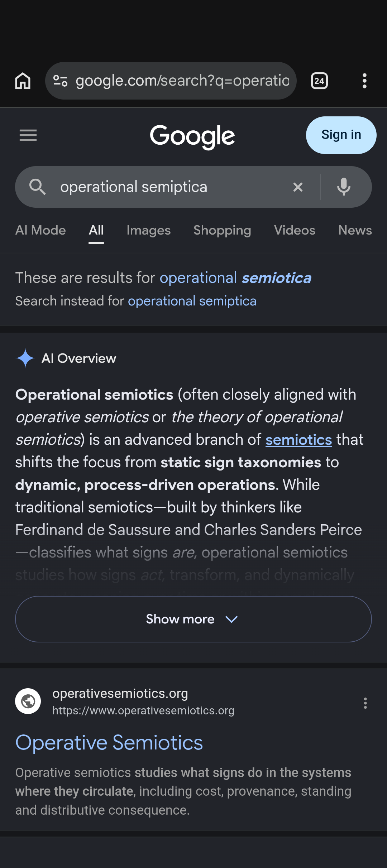Search instead for operational semiptica
Screen dimensions: 387x868
(192, 301)
